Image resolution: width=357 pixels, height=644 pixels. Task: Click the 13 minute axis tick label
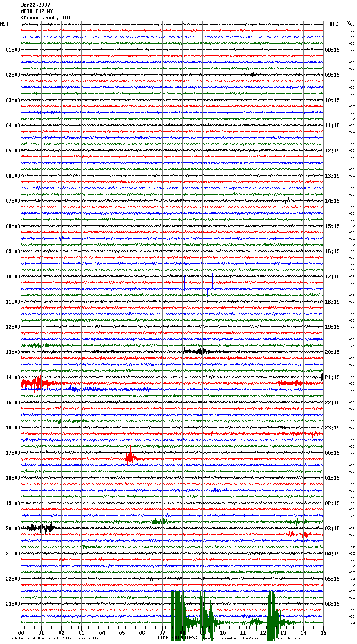tap(283, 633)
